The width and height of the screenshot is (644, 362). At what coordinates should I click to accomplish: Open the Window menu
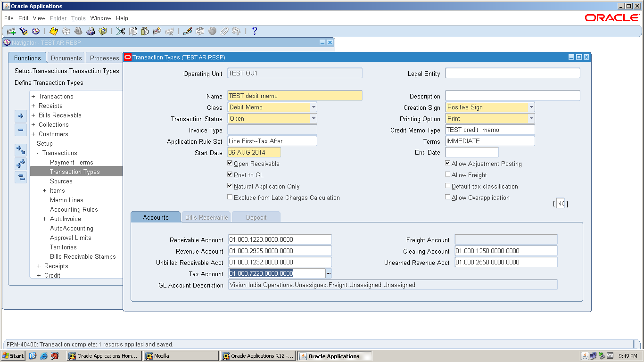pos(101,18)
